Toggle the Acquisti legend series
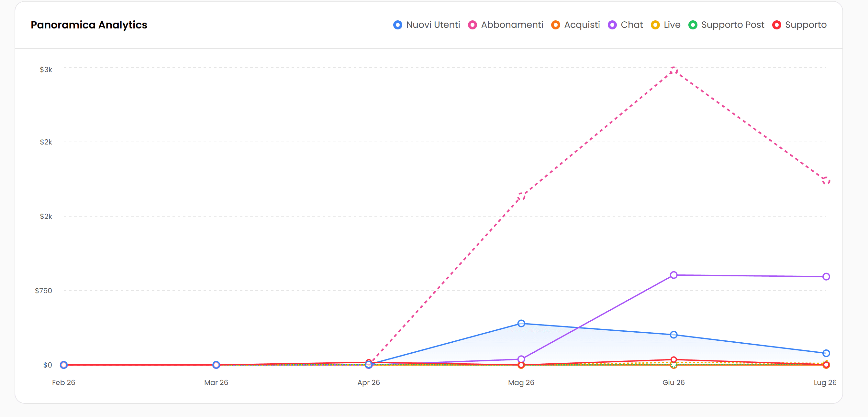 (x=575, y=25)
